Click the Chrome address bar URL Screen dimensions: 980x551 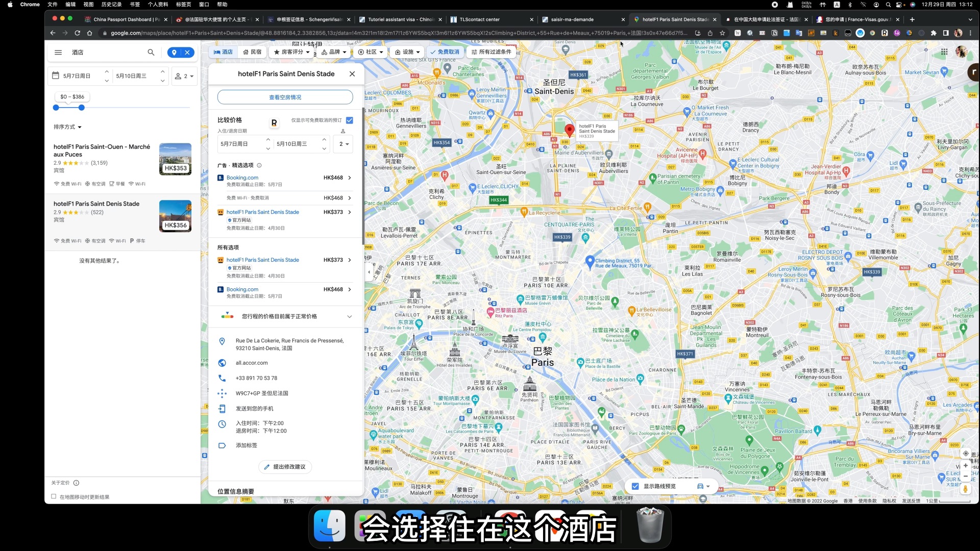pyautogui.click(x=398, y=33)
